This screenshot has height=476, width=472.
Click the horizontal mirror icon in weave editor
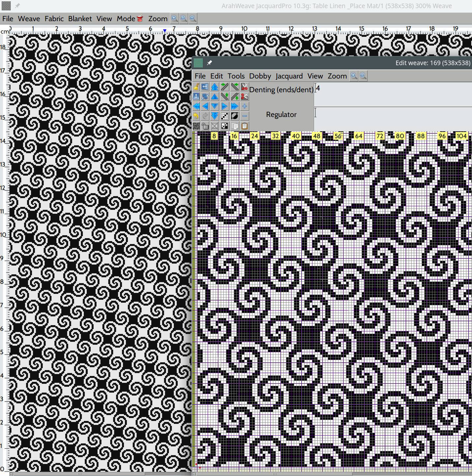205,87
